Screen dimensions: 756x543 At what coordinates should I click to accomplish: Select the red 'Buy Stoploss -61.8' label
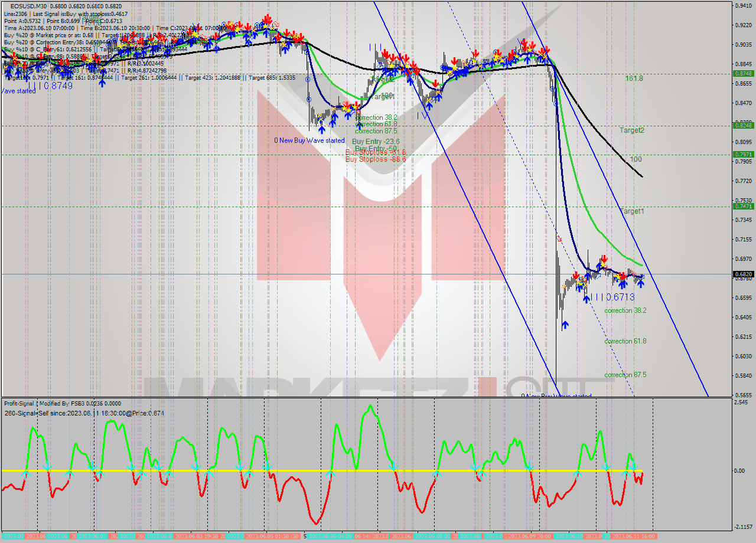tap(375, 153)
